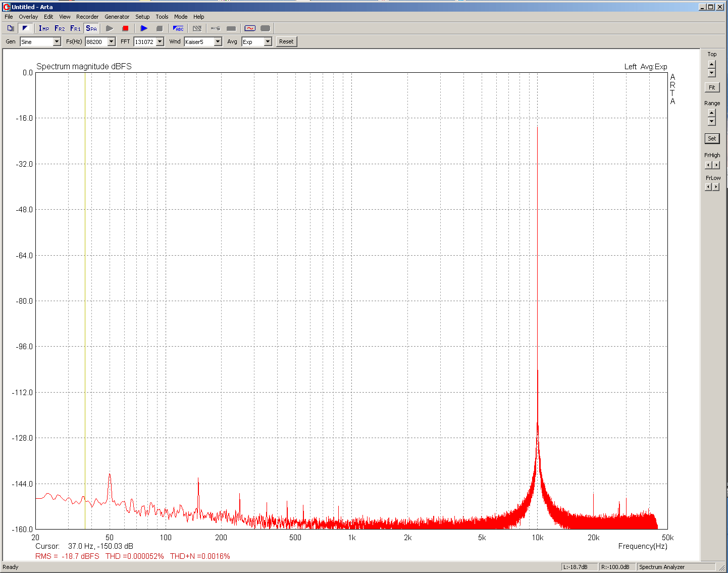Screen dimensions: 728x573
Task: Toggle the dual-color overlay toolbar icon
Action: pyautogui.click(x=25, y=28)
